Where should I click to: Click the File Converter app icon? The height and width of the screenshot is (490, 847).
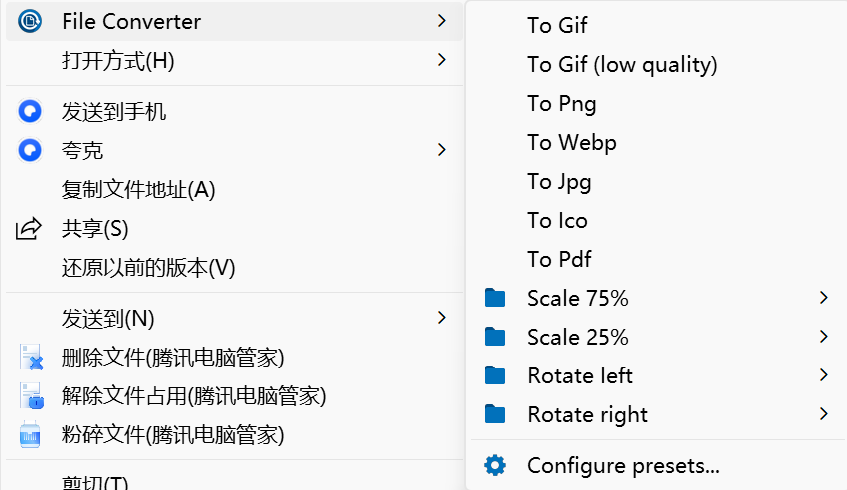click(30, 21)
